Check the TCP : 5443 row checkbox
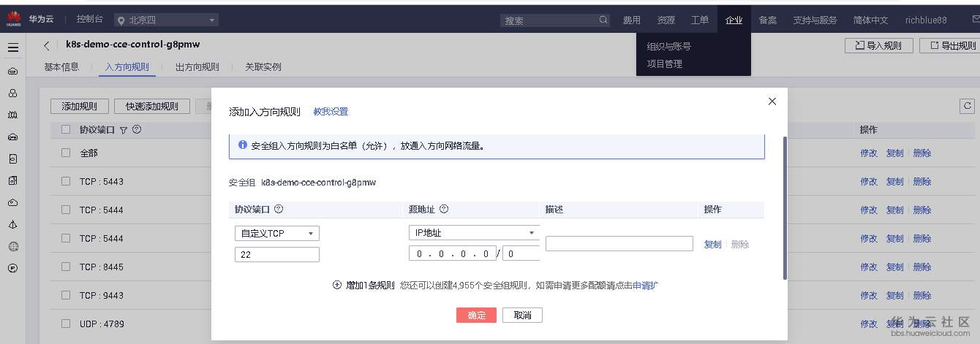Viewport: 980px width, 344px height. pyautogui.click(x=66, y=181)
